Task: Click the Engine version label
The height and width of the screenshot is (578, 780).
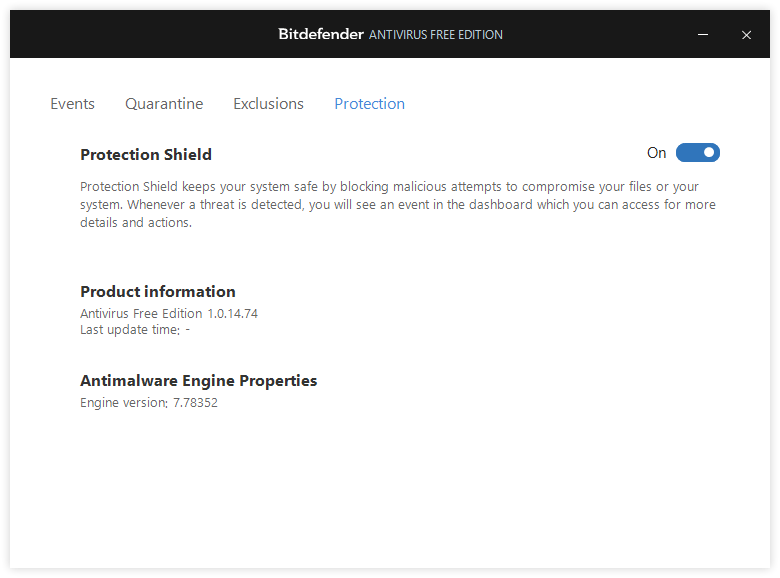Action: 122,403
